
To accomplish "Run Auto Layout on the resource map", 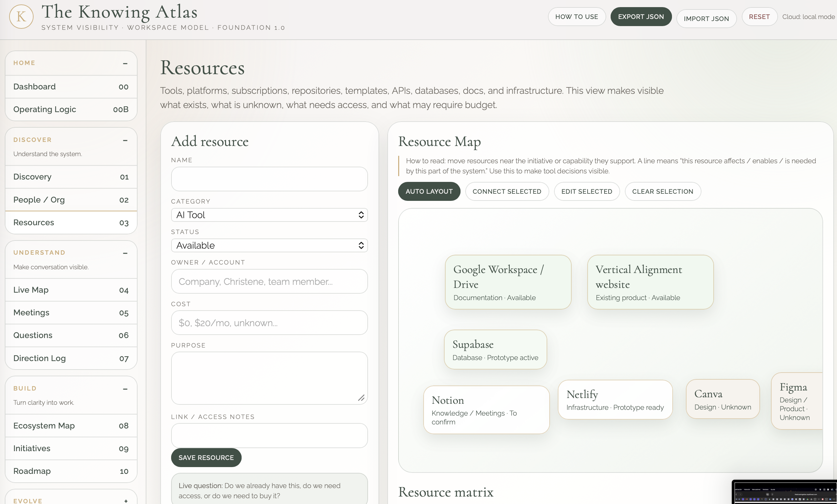I will point(429,192).
